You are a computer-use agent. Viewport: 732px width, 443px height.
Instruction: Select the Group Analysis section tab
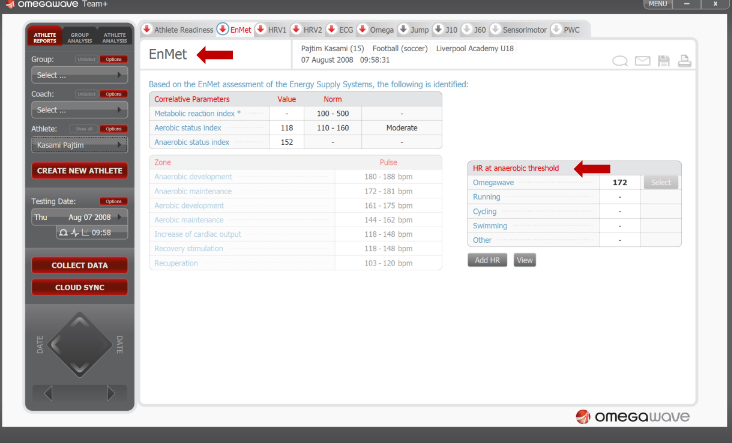tap(80, 37)
